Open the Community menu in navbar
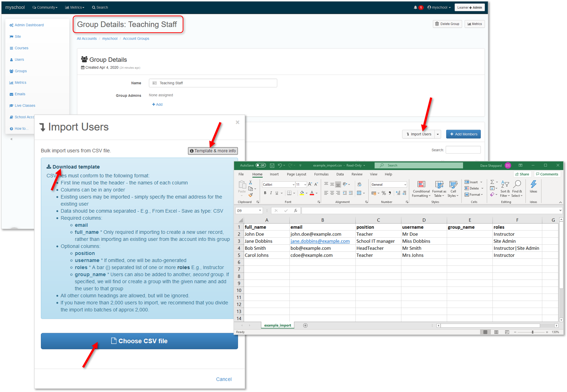The height and width of the screenshot is (392, 567). (45, 7)
